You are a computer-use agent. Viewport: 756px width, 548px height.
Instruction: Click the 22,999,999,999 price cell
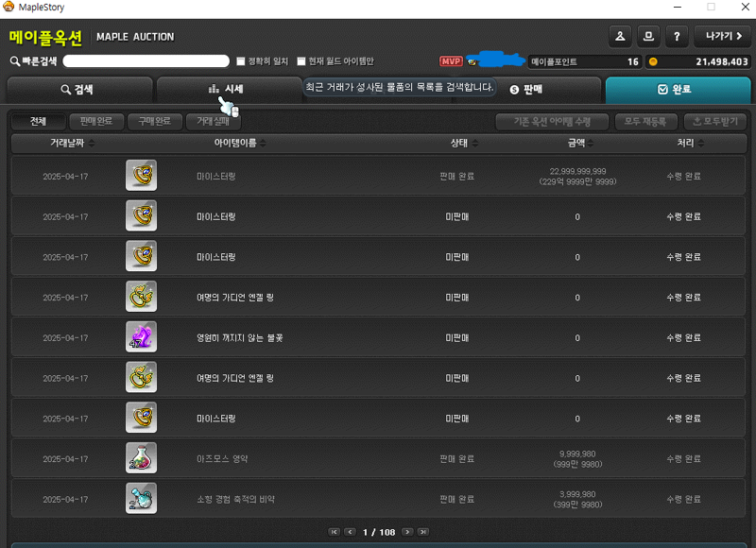point(577,177)
